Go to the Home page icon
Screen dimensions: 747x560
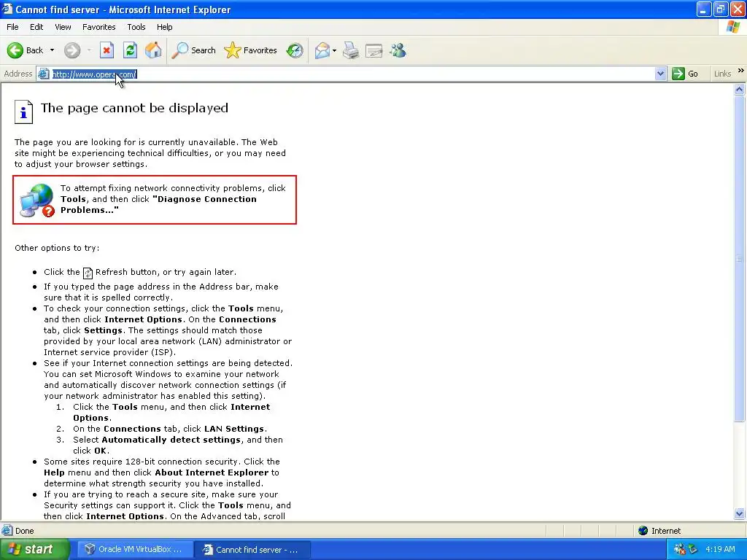(x=153, y=50)
